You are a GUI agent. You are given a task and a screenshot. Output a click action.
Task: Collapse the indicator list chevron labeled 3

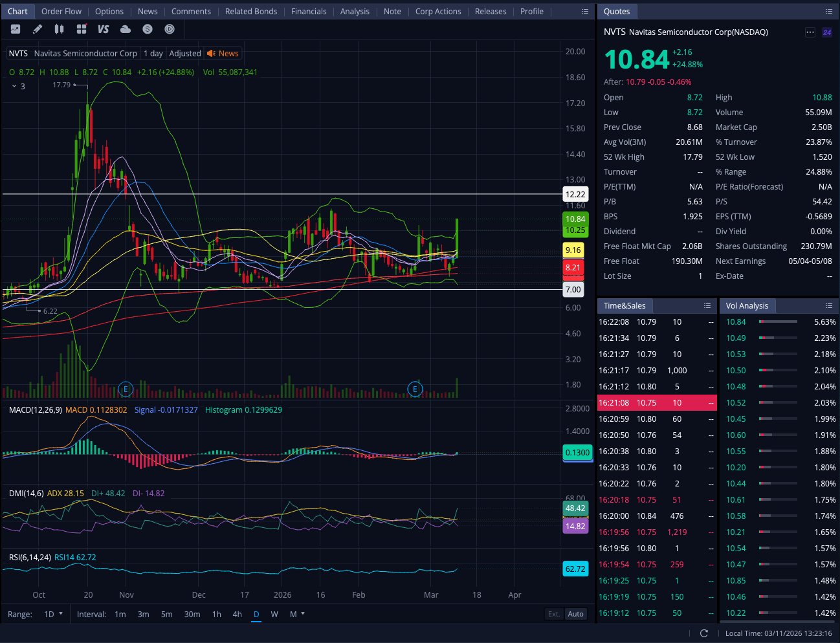pyautogui.click(x=14, y=86)
